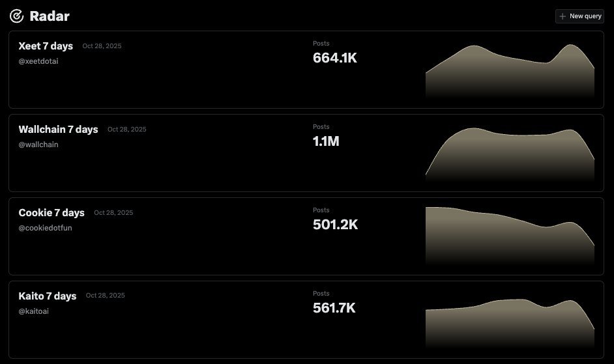Click the Wallchain posts trend chart

pos(510,155)
